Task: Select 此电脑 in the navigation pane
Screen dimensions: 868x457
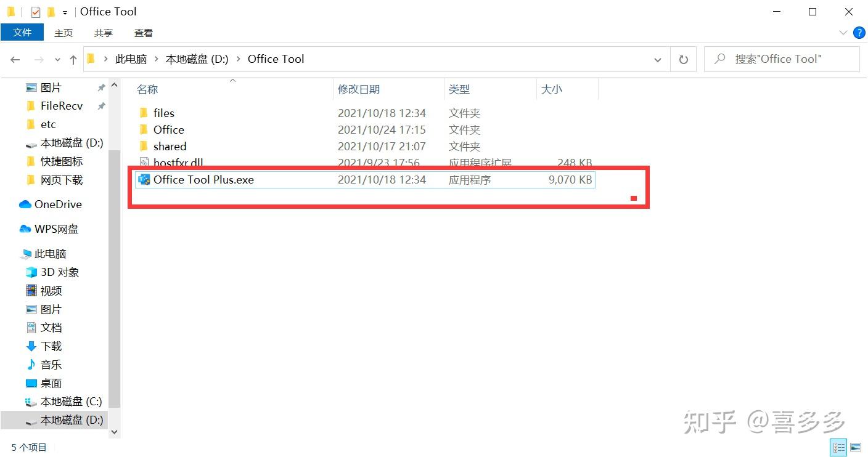Action: point(51,254)
